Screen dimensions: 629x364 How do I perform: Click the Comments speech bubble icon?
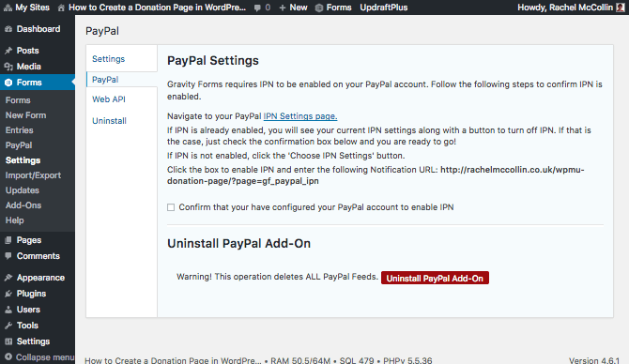pos(8,256)
